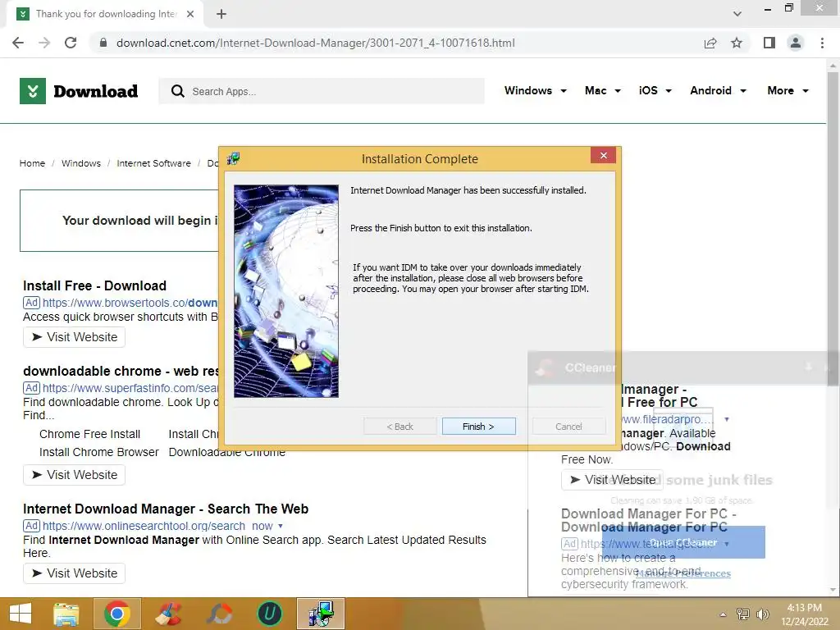This screenshot has width=840, height=630.
Task: Click the IDM installer icon in the dialog title bar
Action: [233, 158]
